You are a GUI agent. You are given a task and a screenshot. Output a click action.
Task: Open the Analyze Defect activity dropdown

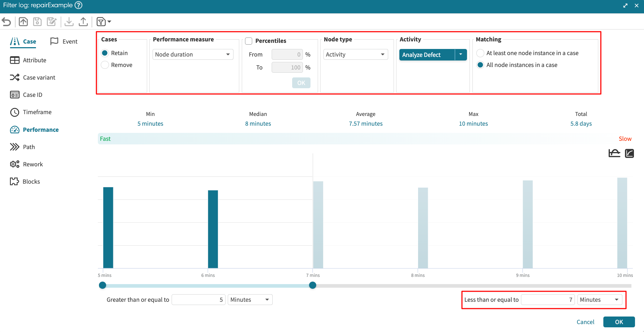point(461,55)
